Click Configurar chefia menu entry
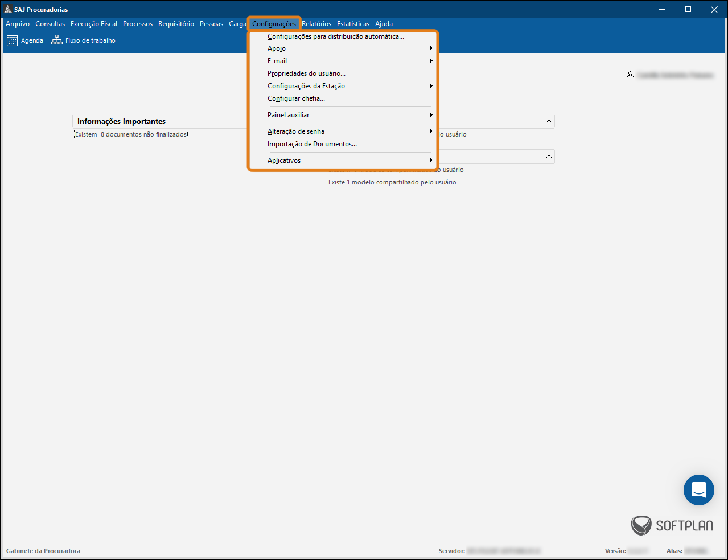728x560 pixels. click(296, 98)
